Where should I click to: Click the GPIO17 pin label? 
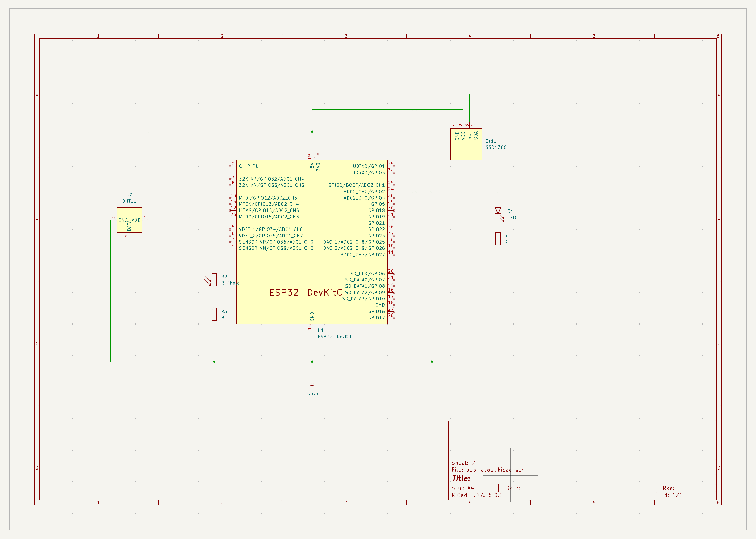pyautogui.click(x=376, y=318)
